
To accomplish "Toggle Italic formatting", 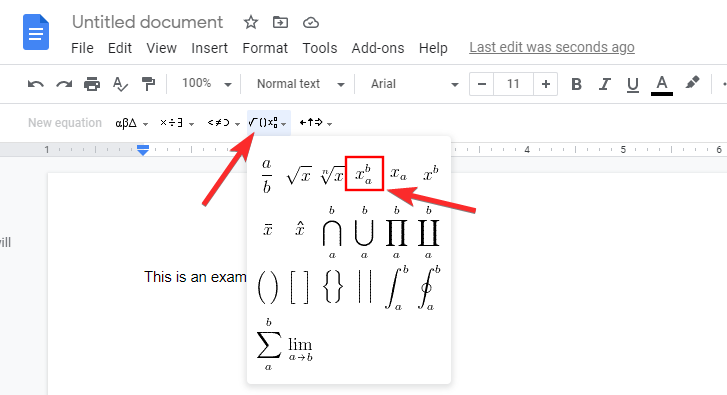I will click(x=605, y=84).
